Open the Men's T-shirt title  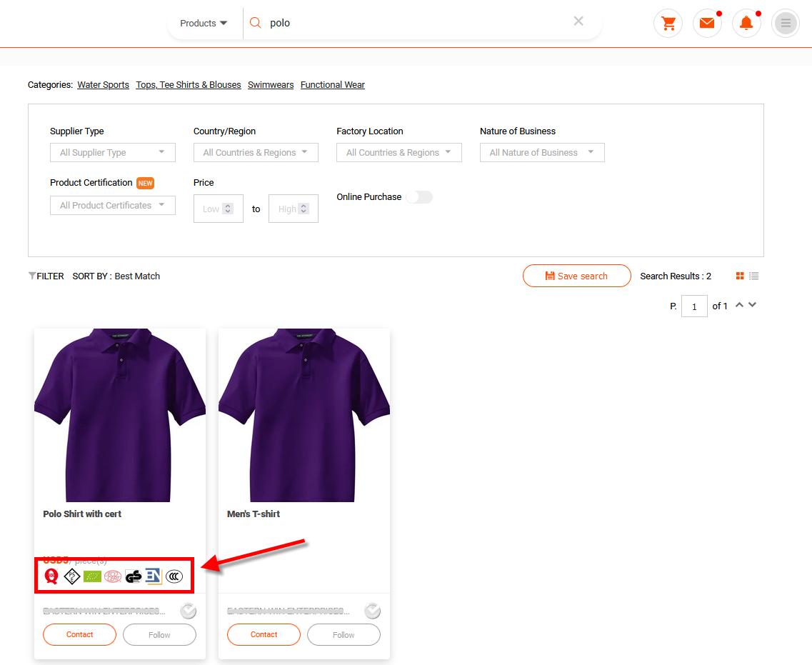click(x=254, y=514)
